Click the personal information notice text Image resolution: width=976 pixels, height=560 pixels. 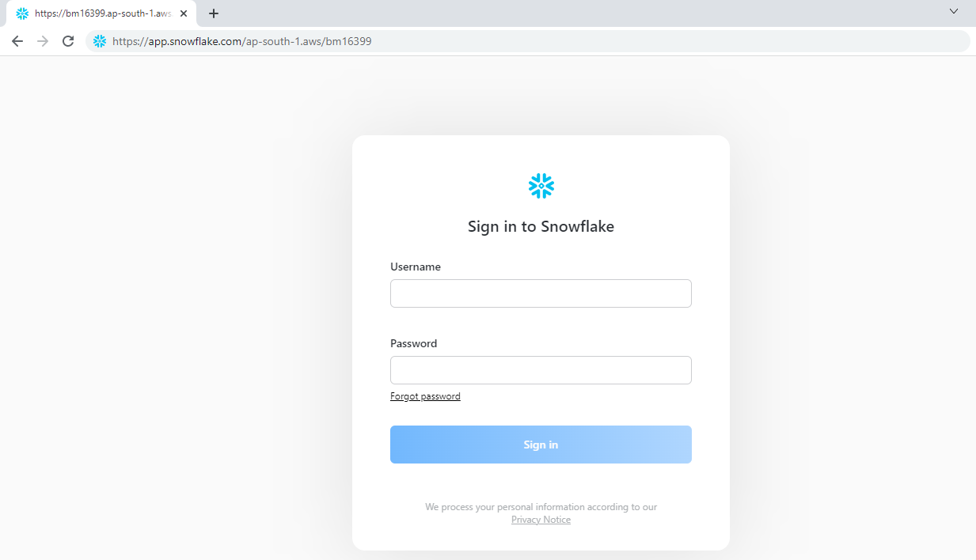tap(541, 507)
